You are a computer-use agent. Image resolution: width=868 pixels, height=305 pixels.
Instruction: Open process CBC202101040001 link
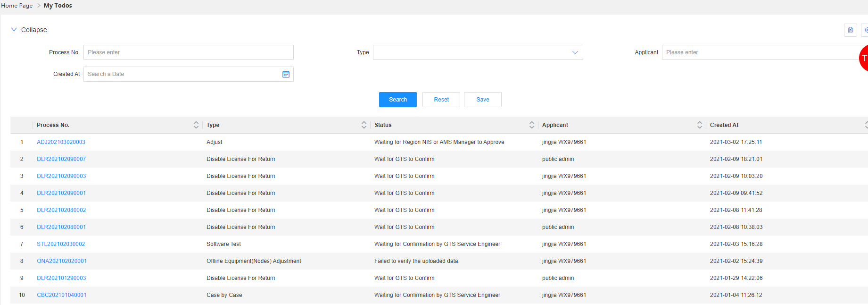62,295
